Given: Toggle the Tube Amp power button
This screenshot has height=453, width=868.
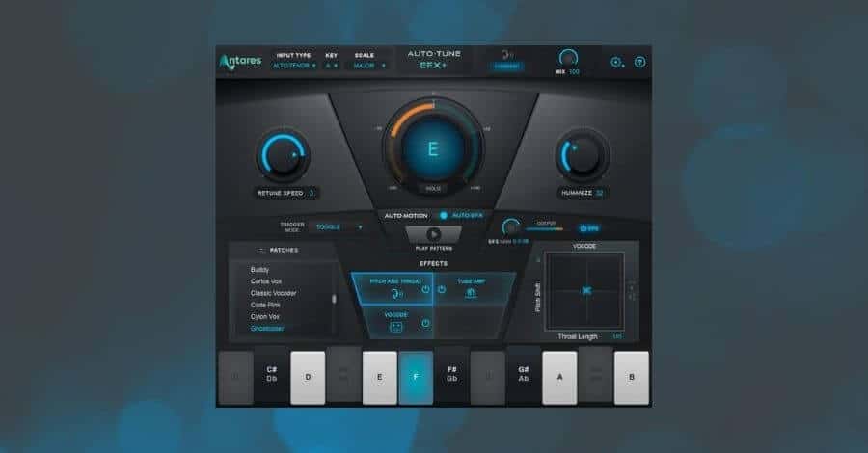Looking at the screenshot, I should (442, 289).
